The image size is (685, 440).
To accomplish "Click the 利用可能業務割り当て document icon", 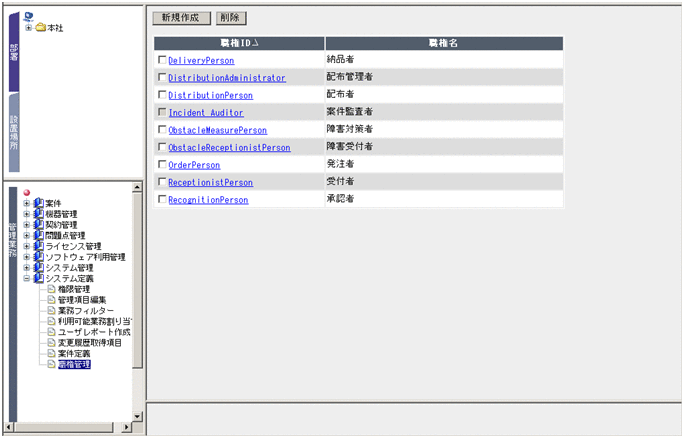I will coord(51,321).
